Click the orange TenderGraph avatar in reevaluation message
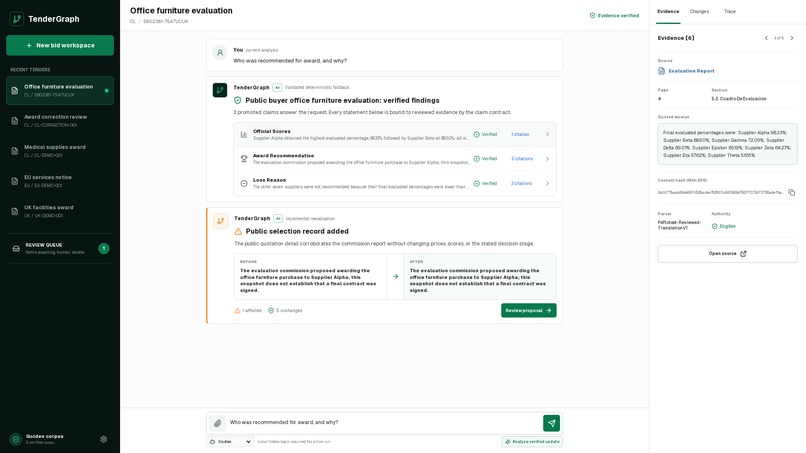Image resolution: width=806 pixels, height=453 pixels. [x=221, y=221]
